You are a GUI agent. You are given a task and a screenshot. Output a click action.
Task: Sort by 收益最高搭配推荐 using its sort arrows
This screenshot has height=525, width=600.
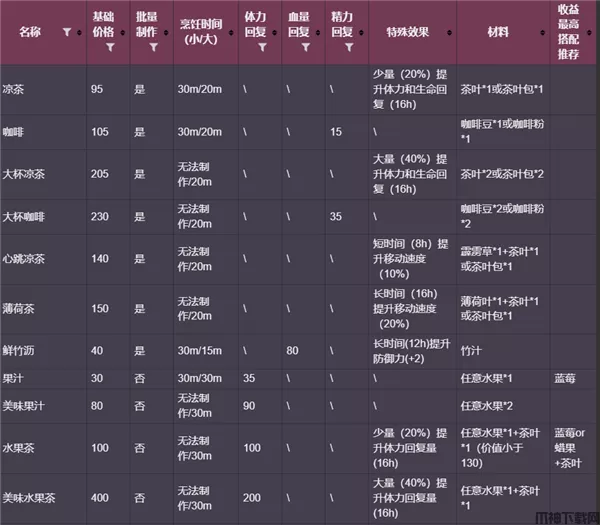589,33
